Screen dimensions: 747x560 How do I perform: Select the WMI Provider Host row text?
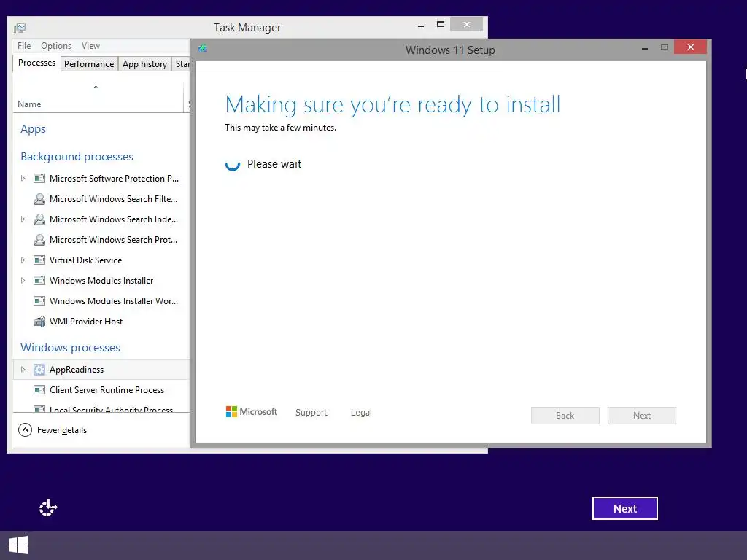(x=86, y=322)
